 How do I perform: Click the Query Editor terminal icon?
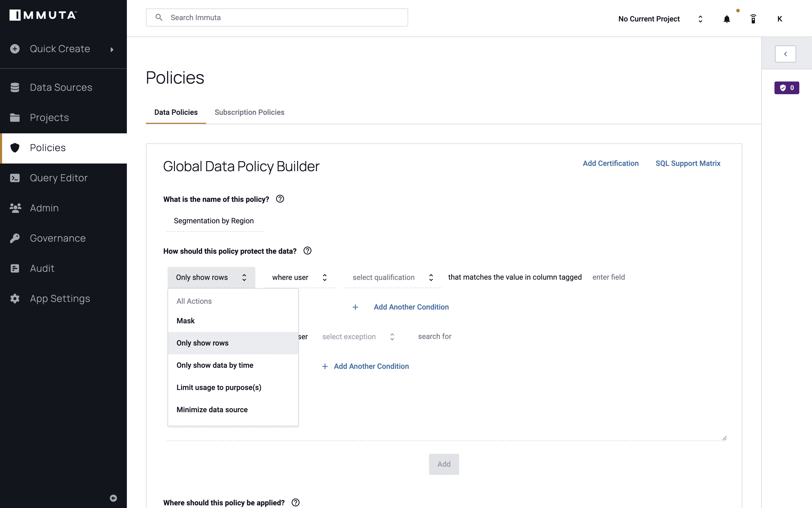click(15, 178)
